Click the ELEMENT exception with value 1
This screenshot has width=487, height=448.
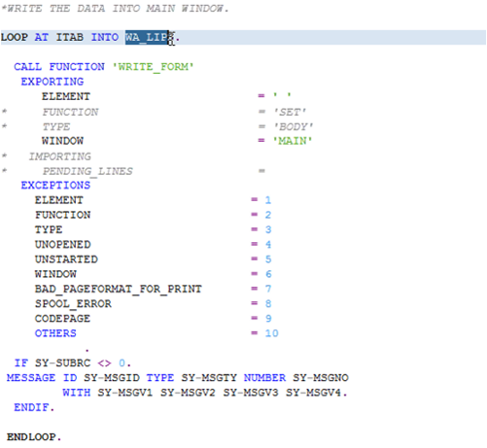pyautogui.click(x=59, y=200)
